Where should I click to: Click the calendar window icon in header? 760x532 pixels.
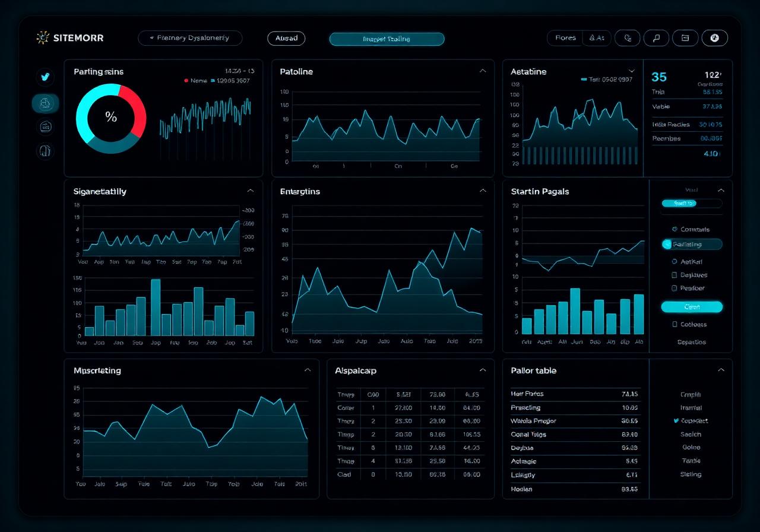pyautogui.click(x=685, y=38)
